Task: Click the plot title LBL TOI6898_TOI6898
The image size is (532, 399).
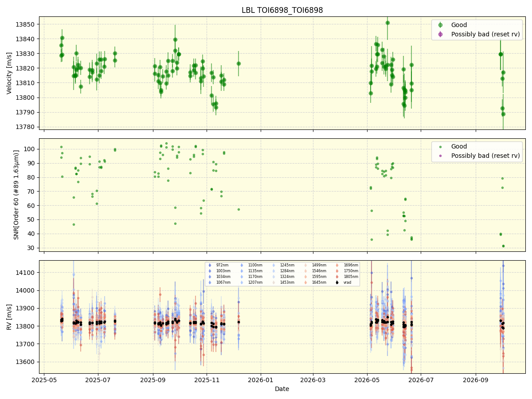Action: (282, 10)
